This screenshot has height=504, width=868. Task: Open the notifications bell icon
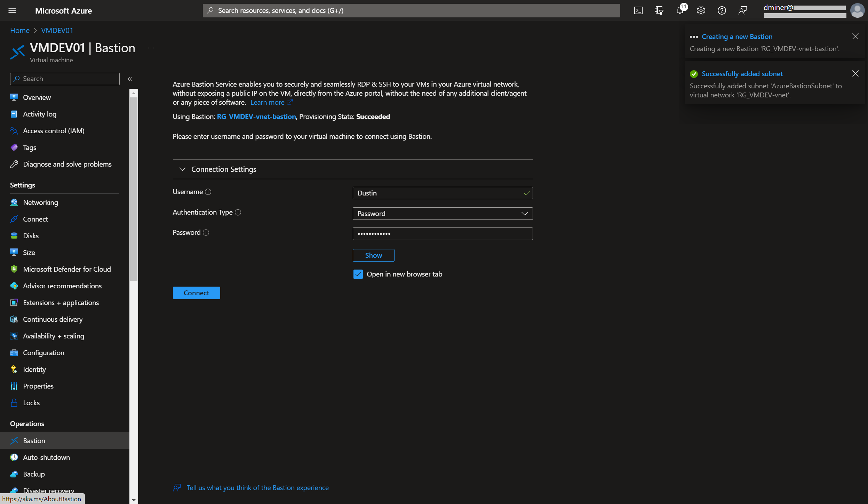[x=680, y=10]
